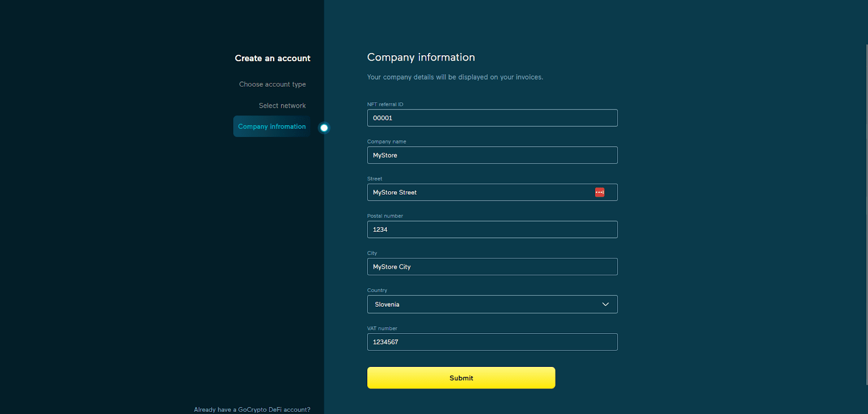This screenshot has width=868, height=414.
Task: Click the NFT referral ID field
Action: (492, 118)
